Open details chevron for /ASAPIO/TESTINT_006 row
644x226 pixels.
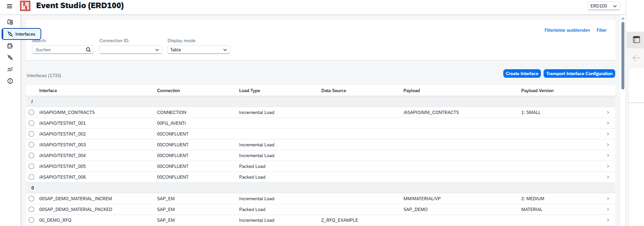tap(608, 177)
